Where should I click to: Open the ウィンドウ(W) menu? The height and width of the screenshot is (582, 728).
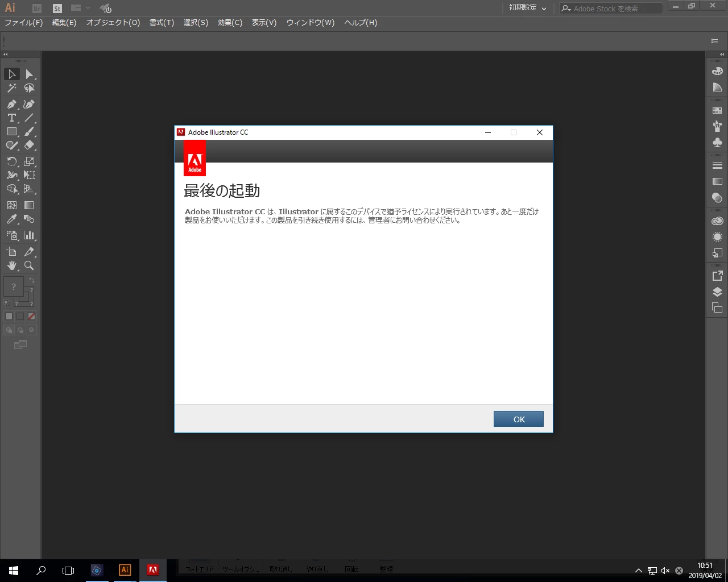pyautogui.click(x=311, y=23)
